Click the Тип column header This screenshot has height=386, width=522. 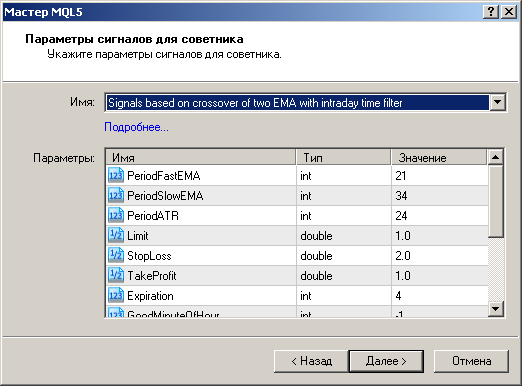(x=344, y=157)
